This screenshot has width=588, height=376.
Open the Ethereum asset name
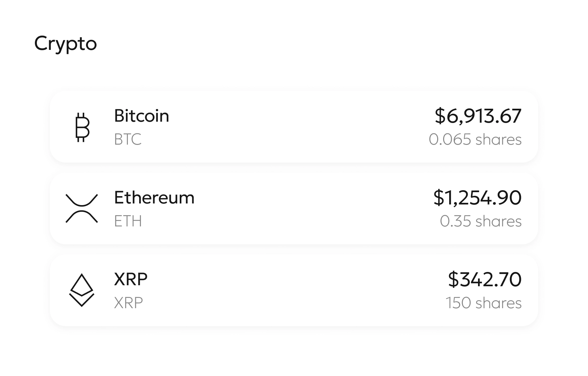tap(154, 198)
